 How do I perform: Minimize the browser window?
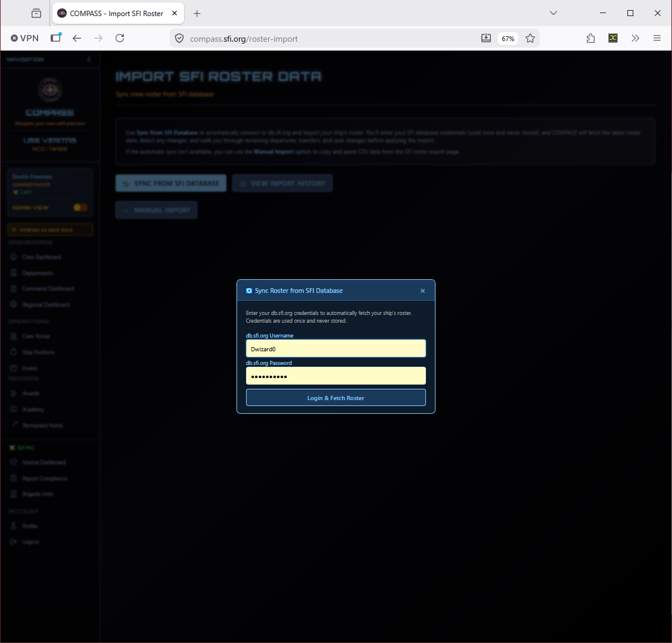tap(602, 13)
